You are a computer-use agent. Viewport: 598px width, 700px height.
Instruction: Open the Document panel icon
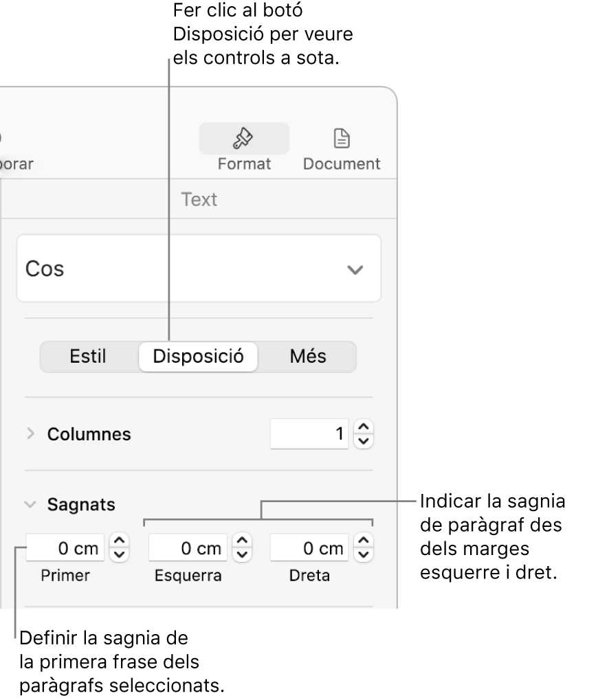(x=342, y=138)
